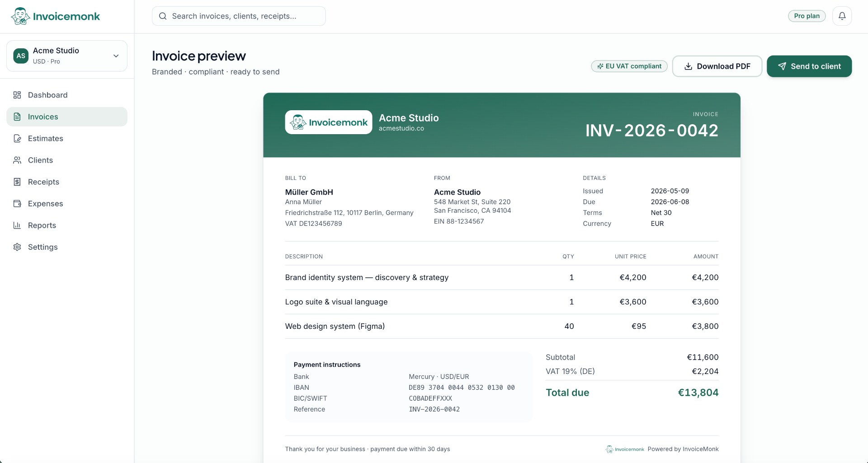Viewport: 868px width, 463px height.
Task: Click the paper plane icon on Send to client
Action: pyautogui.click(x=782, y=66)
